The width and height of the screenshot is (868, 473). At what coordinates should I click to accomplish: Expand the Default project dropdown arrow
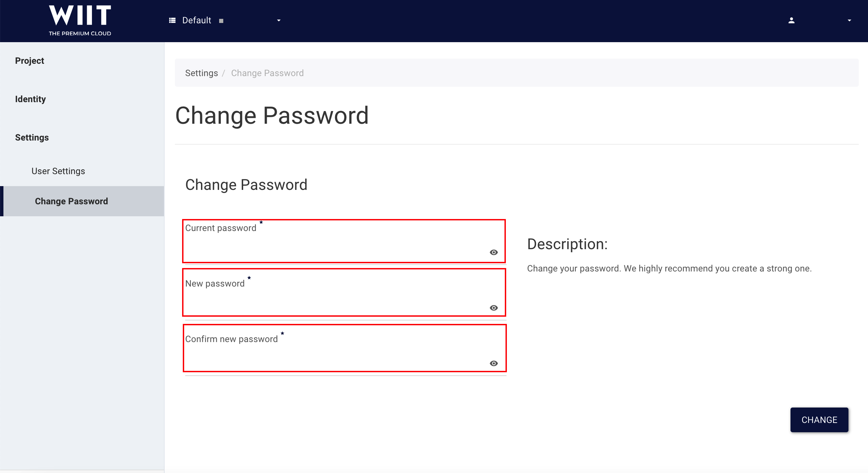[279, 21]
